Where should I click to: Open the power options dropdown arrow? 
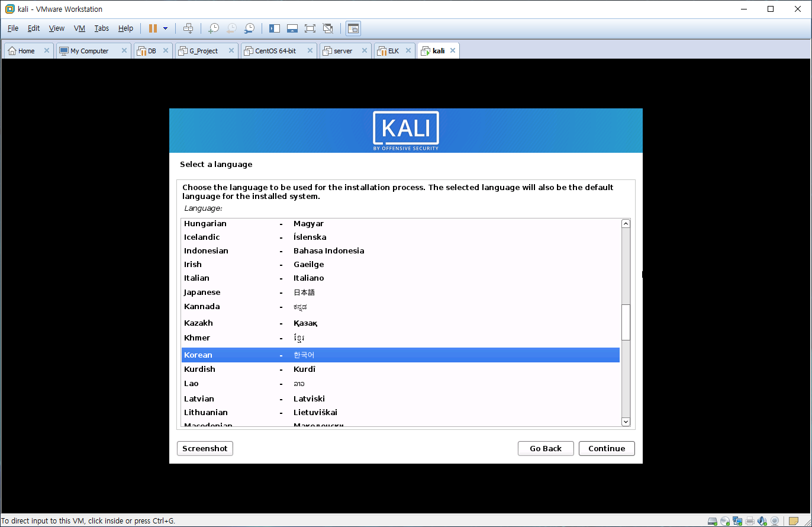tap(165, 28)
